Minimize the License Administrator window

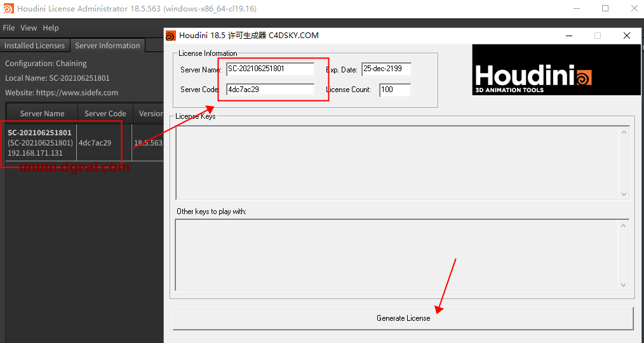point(576,9)
